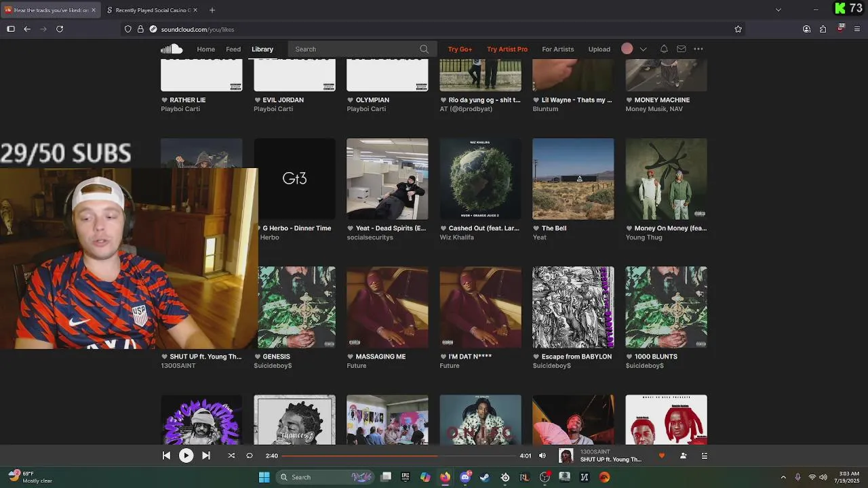Click the Try Artist Pro link
The height and width of the screenshot is (488, 868).
tap(507, 49)
